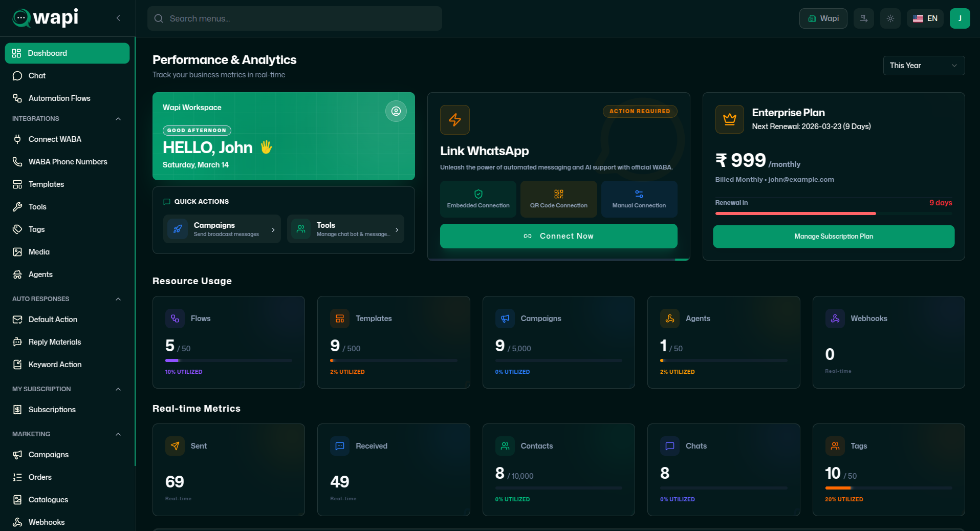Go to Templates in the sidebar
This screenshot has height=531, width=980.
tap(46, 184)
